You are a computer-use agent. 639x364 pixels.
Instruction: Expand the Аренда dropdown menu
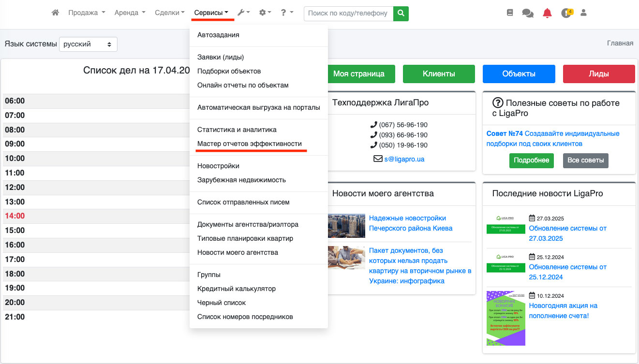[x=130, y=13]
